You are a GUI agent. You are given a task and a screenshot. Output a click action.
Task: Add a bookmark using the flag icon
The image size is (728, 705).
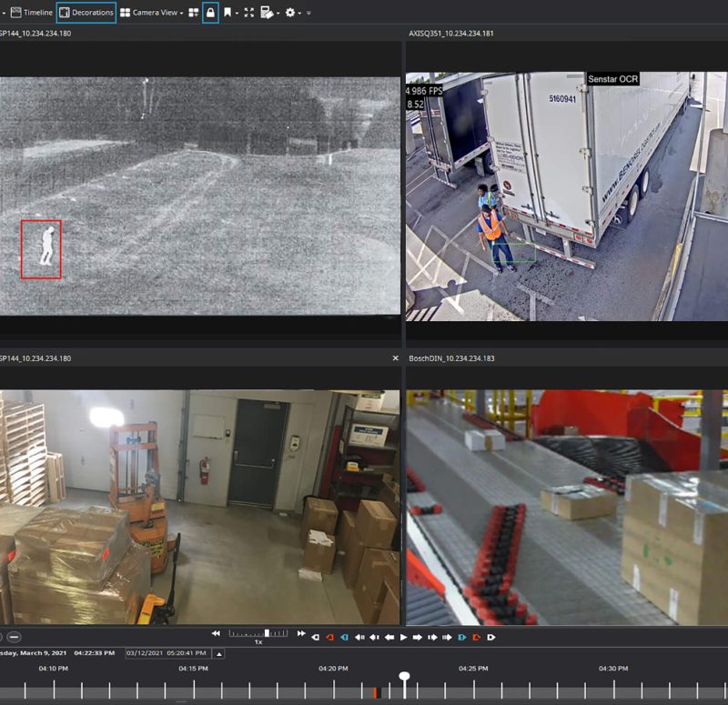(227, 13)
